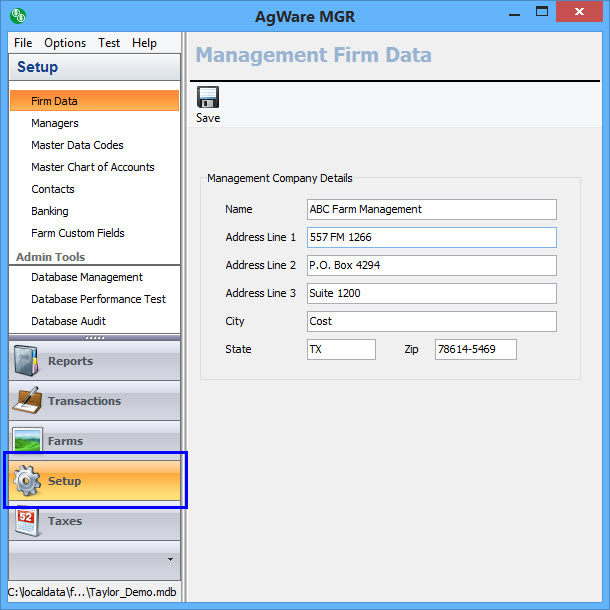The image size is (610, 610).
Task: Open the Taxes calendar icon
Action: click(27, 522)
